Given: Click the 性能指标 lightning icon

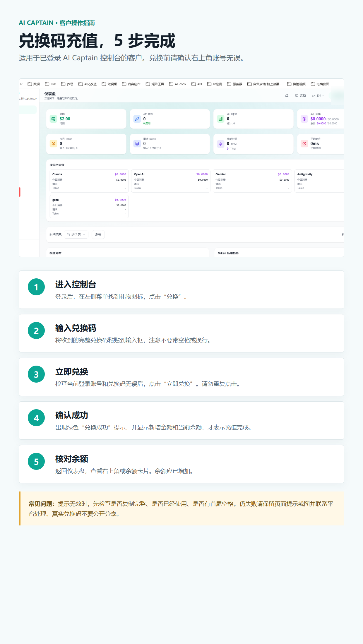Looking at the screenshot, I should click(221, 144).
